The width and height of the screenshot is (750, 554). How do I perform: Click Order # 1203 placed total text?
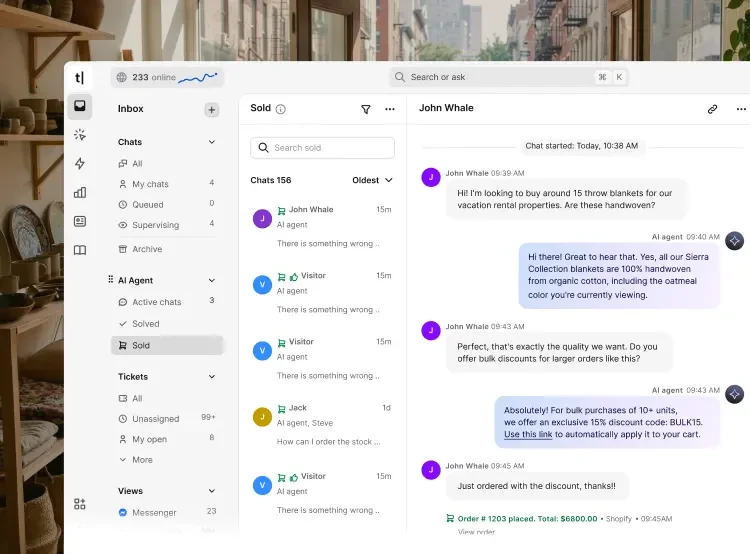click(527, 519)
